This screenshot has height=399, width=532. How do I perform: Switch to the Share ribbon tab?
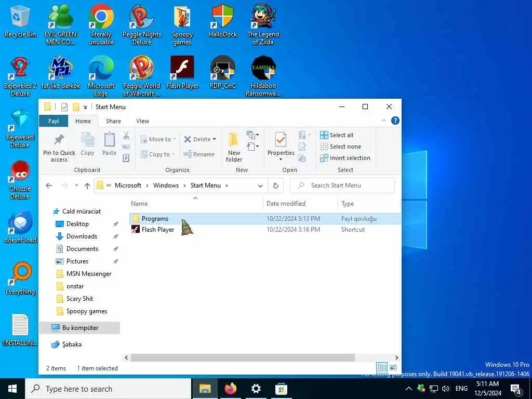click(x=113, y=121)
